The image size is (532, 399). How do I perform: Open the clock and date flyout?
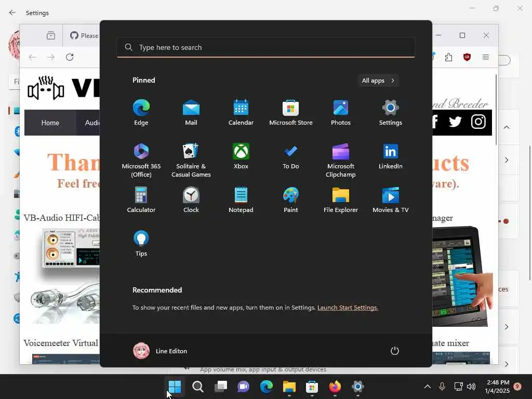497,387
